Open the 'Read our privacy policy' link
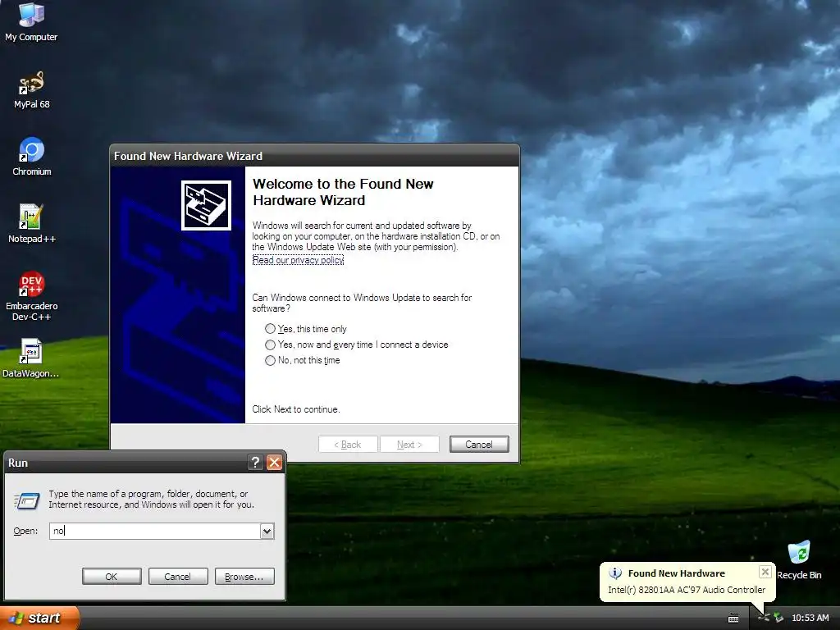 (x=298, y=260)
